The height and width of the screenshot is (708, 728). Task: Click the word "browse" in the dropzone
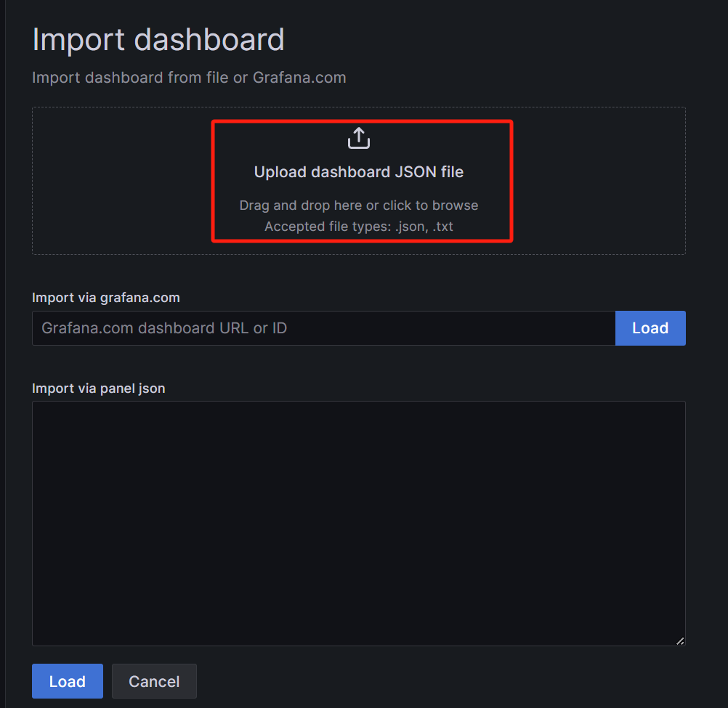[456, 206]
